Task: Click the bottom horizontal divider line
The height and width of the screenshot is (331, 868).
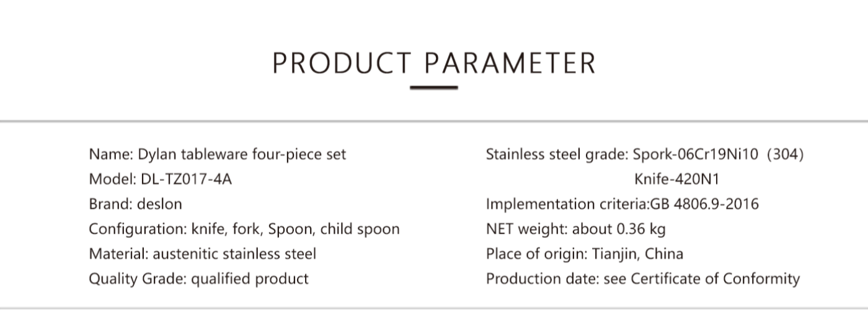Action: [x=434, y=308]
